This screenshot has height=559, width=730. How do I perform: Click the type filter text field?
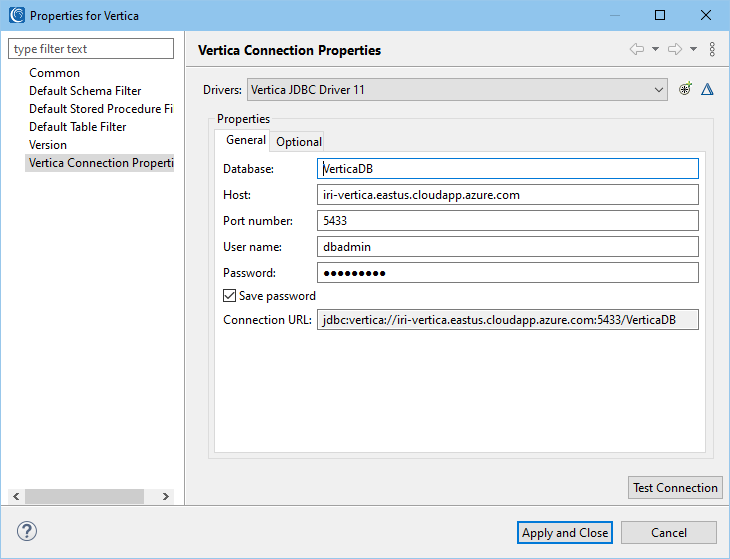pyautogui.click(x=91, y=49)
